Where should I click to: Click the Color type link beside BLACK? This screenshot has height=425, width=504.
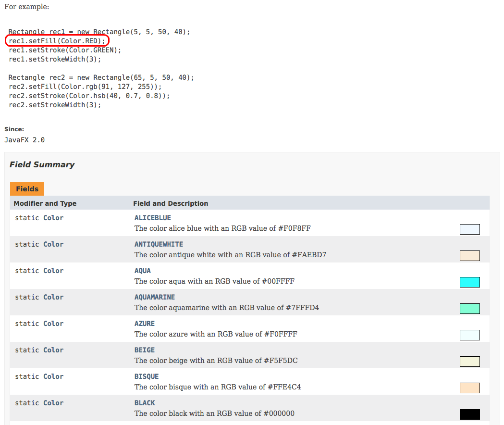point(53,403)
